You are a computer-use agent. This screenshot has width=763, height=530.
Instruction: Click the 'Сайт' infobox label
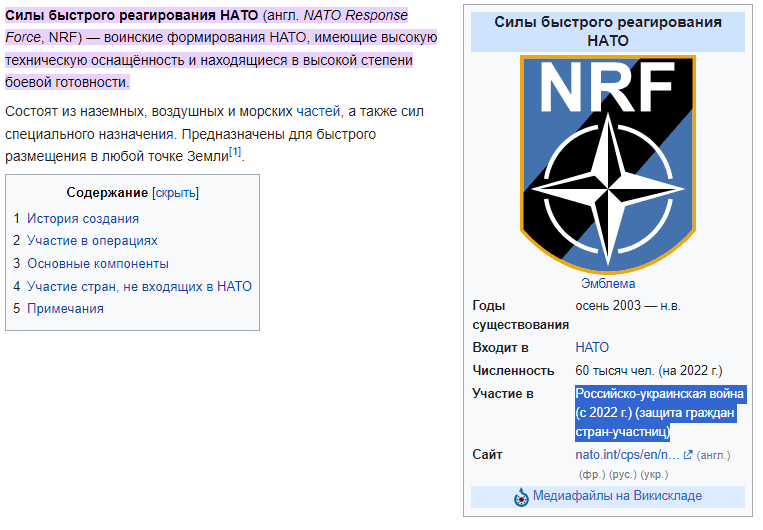(487, 455)
